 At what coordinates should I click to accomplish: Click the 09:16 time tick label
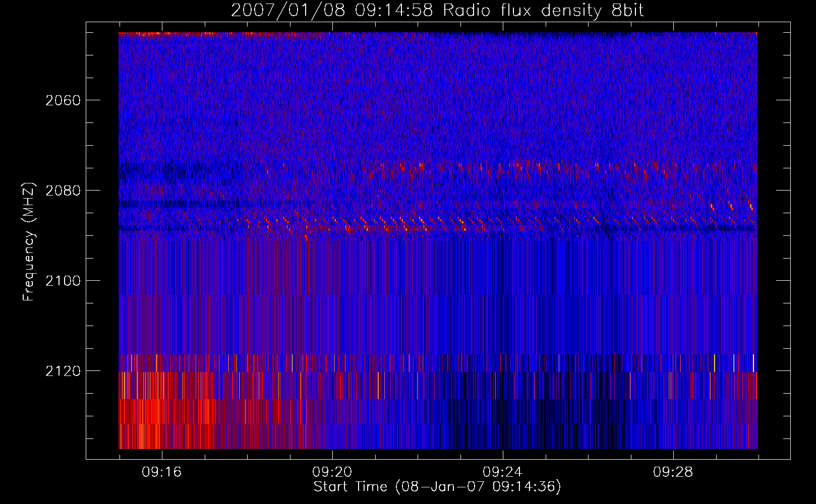(161, 472)
